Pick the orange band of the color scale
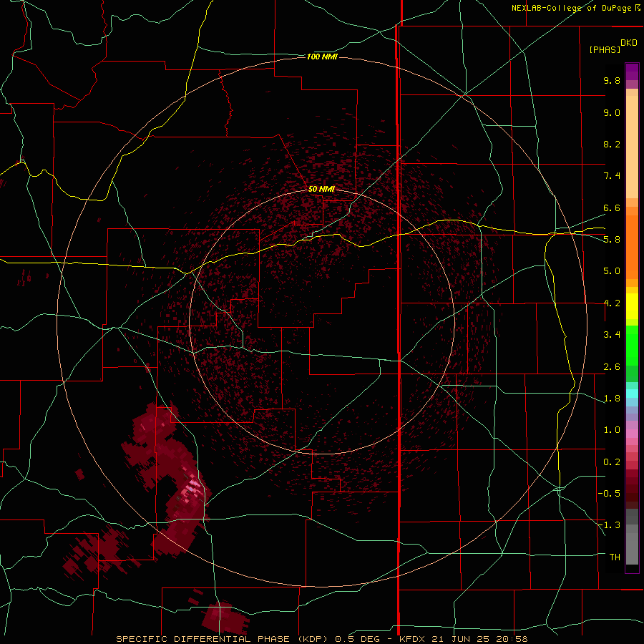This screenshot has width=644, height=644. 632,246
